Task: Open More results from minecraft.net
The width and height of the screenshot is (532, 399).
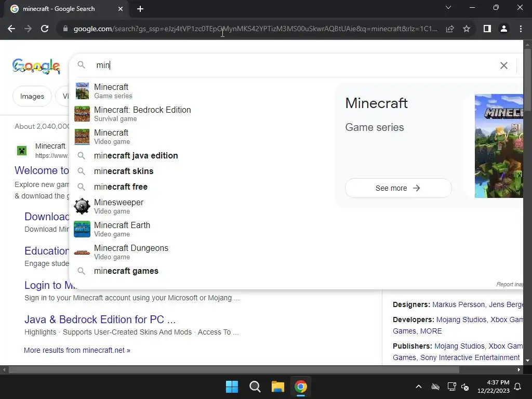Action: (x=77, y=350)
